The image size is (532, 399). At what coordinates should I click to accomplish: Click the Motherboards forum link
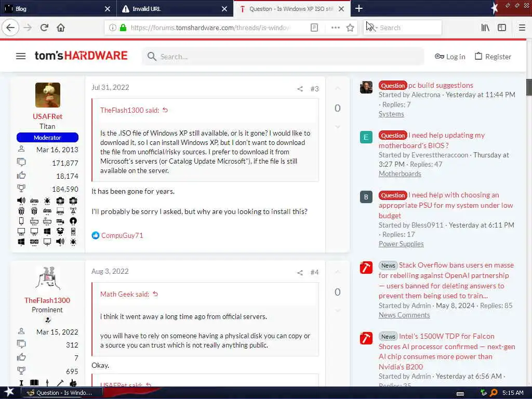400,174
